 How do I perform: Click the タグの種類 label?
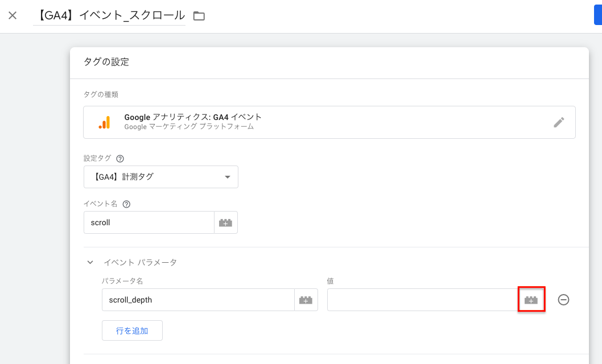[101, 94]
